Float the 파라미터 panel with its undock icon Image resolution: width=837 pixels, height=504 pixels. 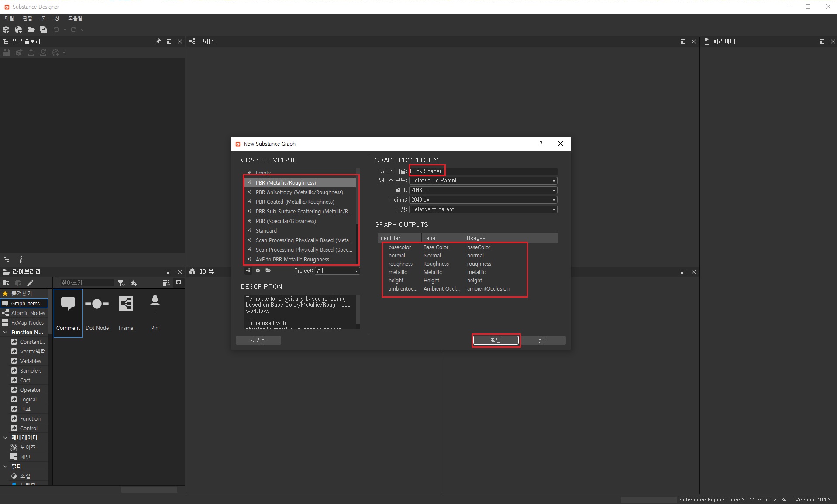(x=822, y=41)
